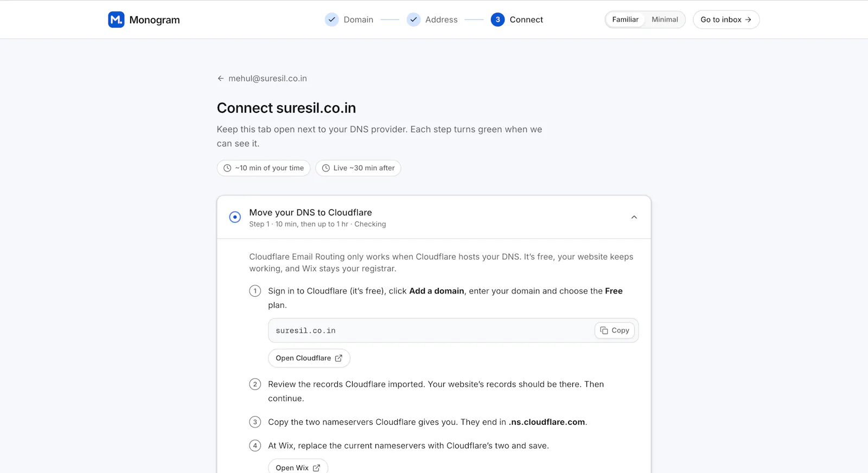
Task: Click the 'Keep this tab open' description text
Action: click(379, 136)
